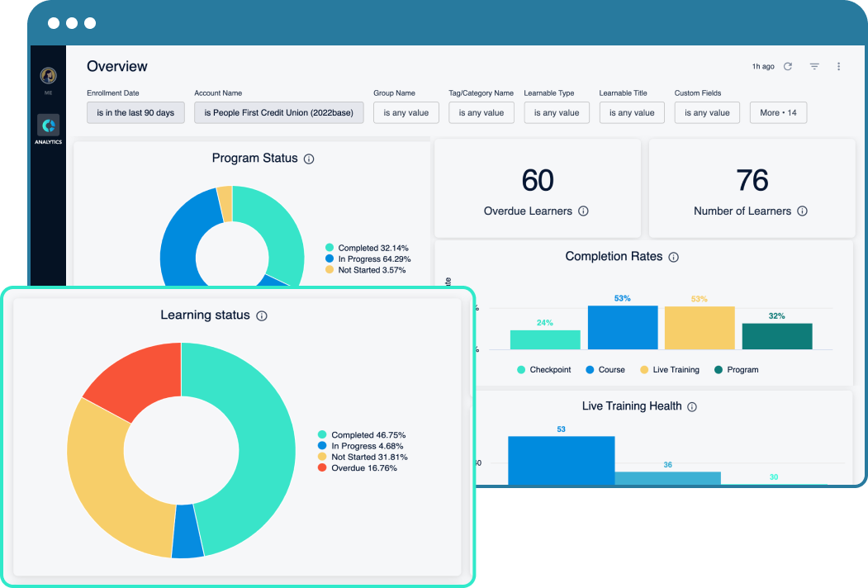868x588 pixels.
Task: Click the 60 Overdue Learners value
Action: coord(538,181)
